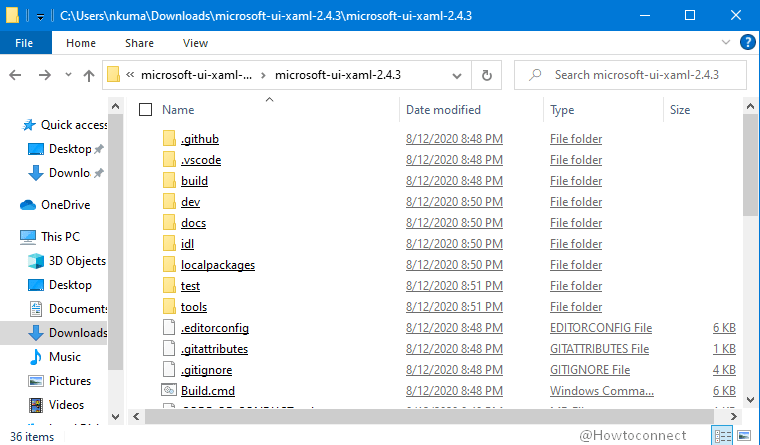Click the breadcrumb separator arrow dropdown

[263, 75]
